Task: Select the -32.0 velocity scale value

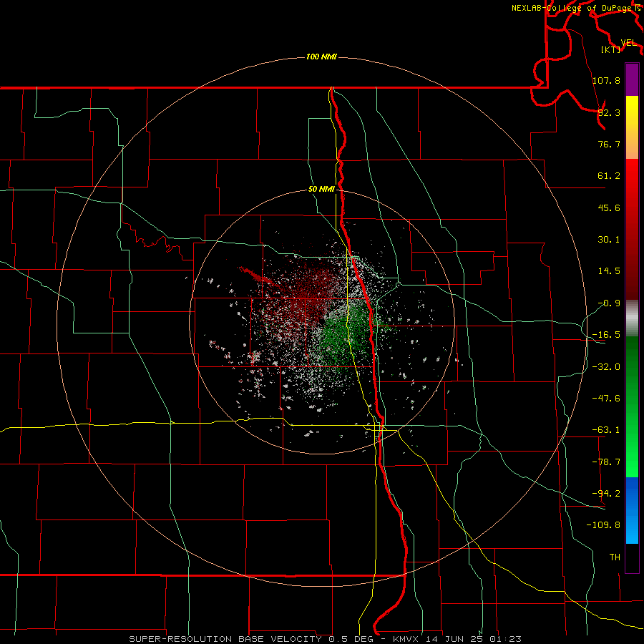Action: 606,367
